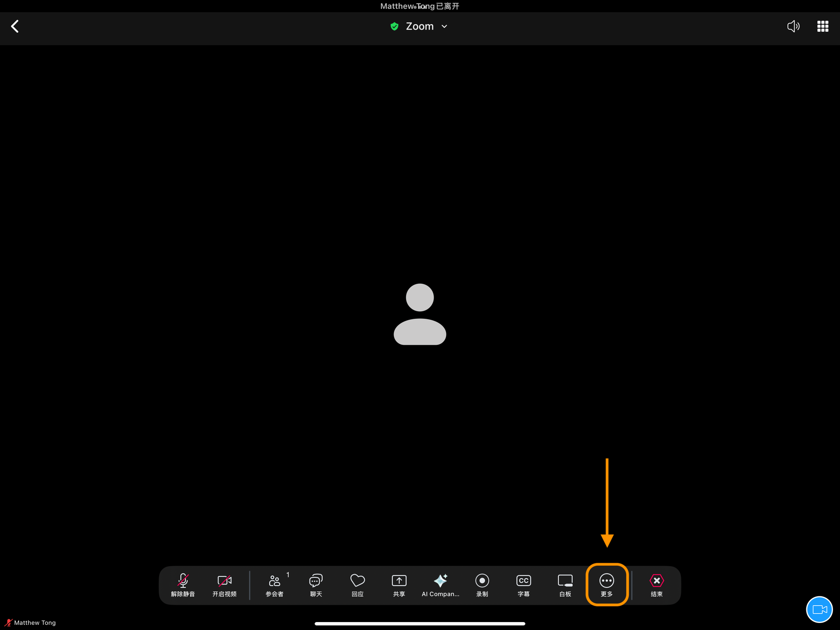
Task: Go back using the left arrow
Action: coord(15,26)
